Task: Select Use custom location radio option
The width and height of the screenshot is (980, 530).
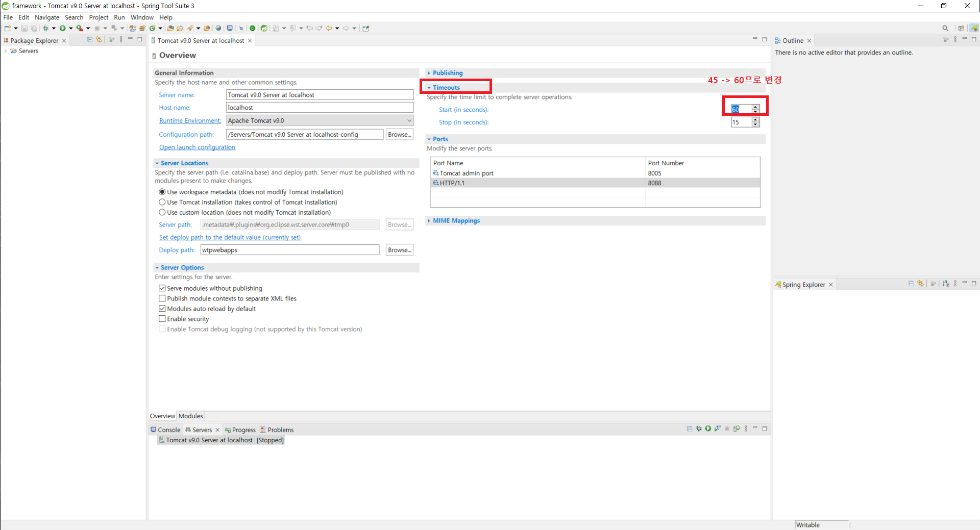Action: coord(162,212)
